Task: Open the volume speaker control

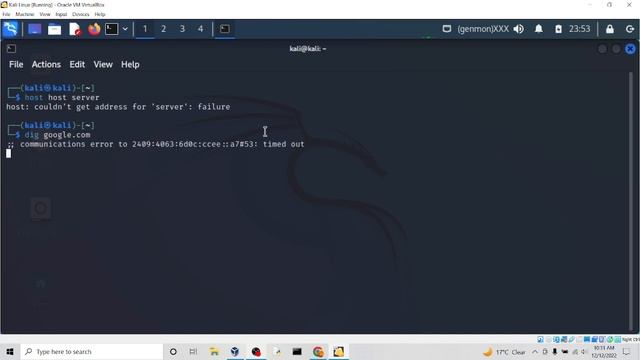Action: coord(519,29)
